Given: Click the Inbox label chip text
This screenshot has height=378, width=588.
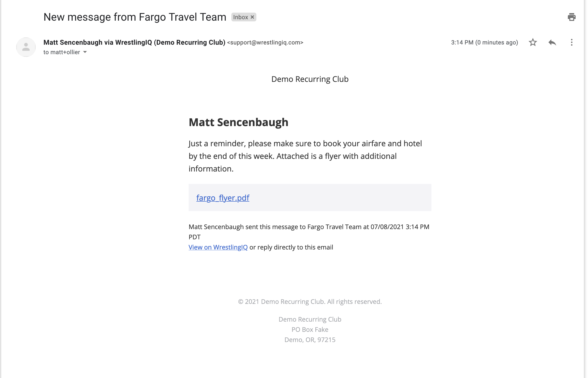Looking at the screenshot, I should [x=240, y=17].
